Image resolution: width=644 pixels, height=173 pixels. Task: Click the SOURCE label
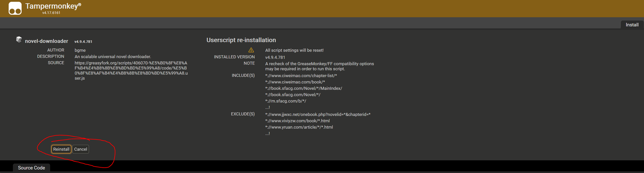point(56,63)
